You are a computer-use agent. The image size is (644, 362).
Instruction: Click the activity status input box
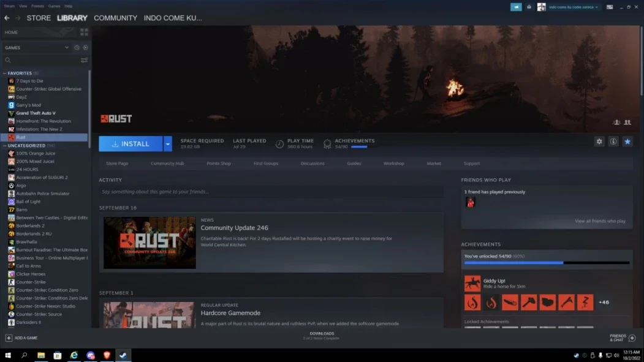tap(271, 192)
